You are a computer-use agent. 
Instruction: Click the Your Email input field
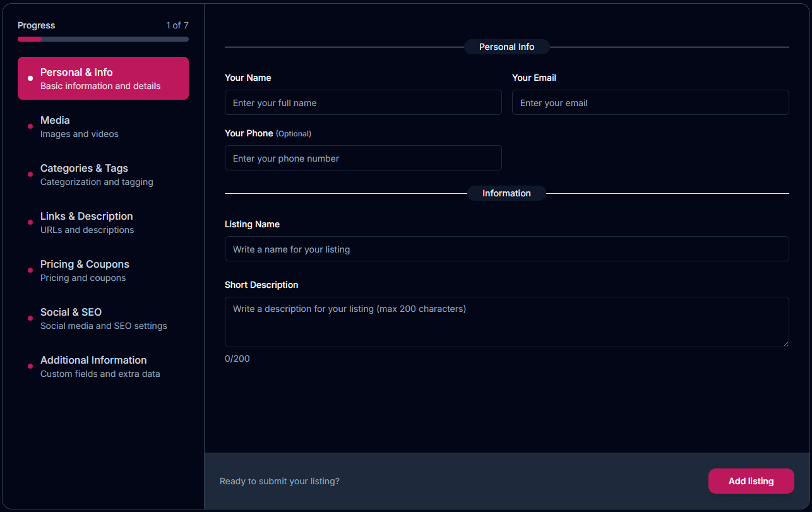click(x=650, y=102)
